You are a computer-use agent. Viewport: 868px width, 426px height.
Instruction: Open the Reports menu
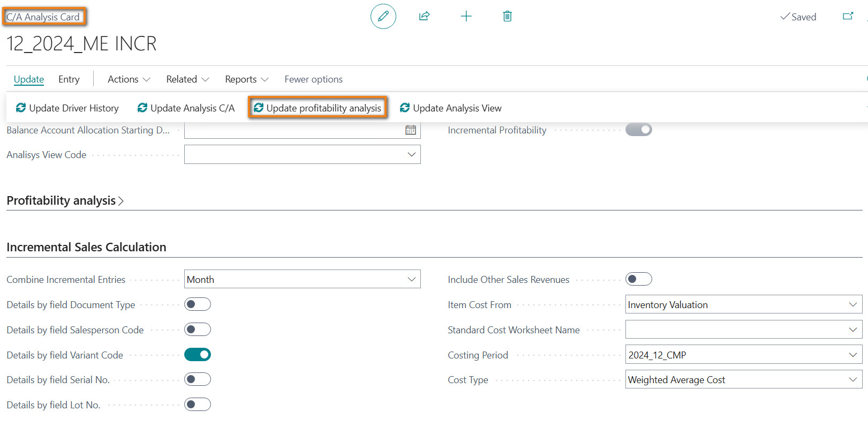(246, 79)
